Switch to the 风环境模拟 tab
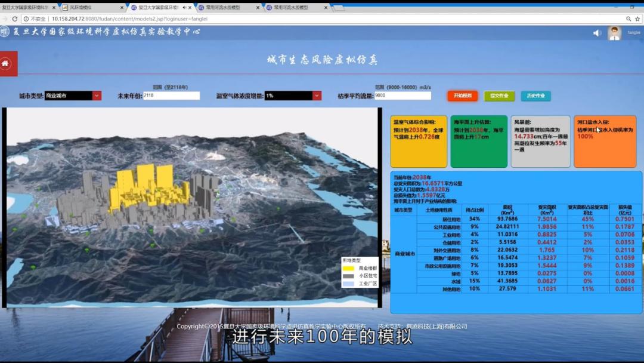Screen dimensions: 644x363 tap(89, 8)
